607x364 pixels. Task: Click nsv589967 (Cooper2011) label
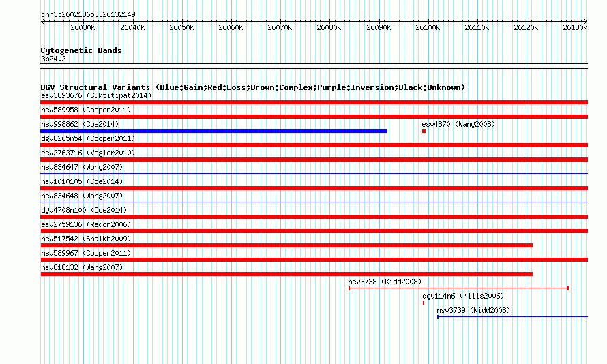point(86,253)
